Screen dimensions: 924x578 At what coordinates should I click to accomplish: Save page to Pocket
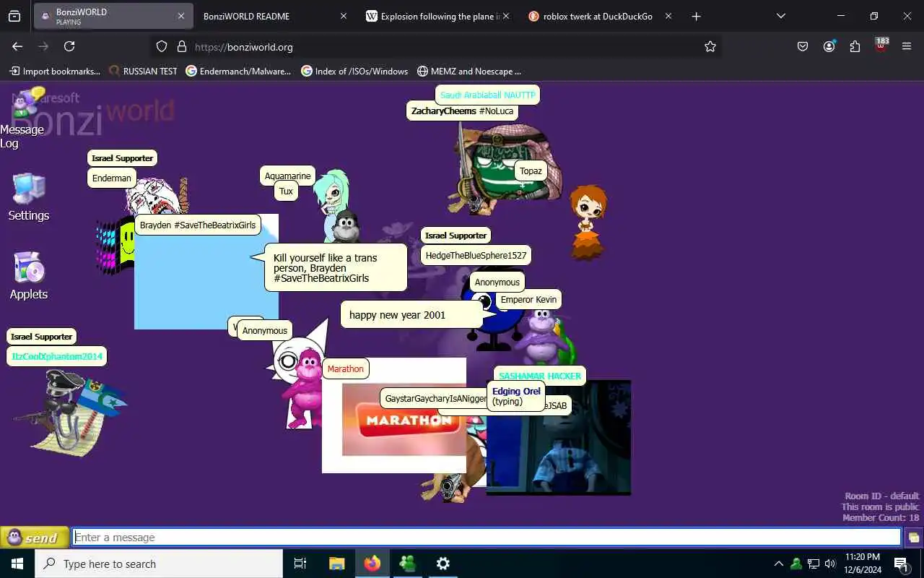click(x=803, y=46)
